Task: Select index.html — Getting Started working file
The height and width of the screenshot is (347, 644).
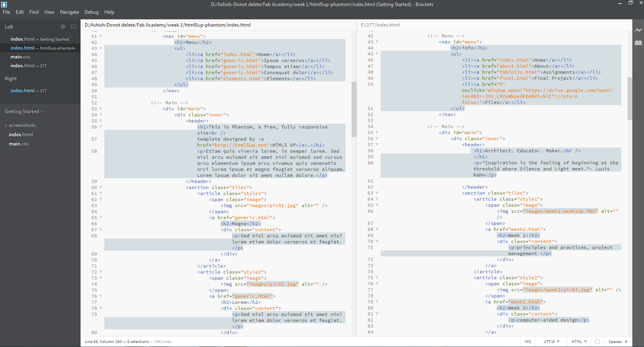Action: [x=40, y=39]
